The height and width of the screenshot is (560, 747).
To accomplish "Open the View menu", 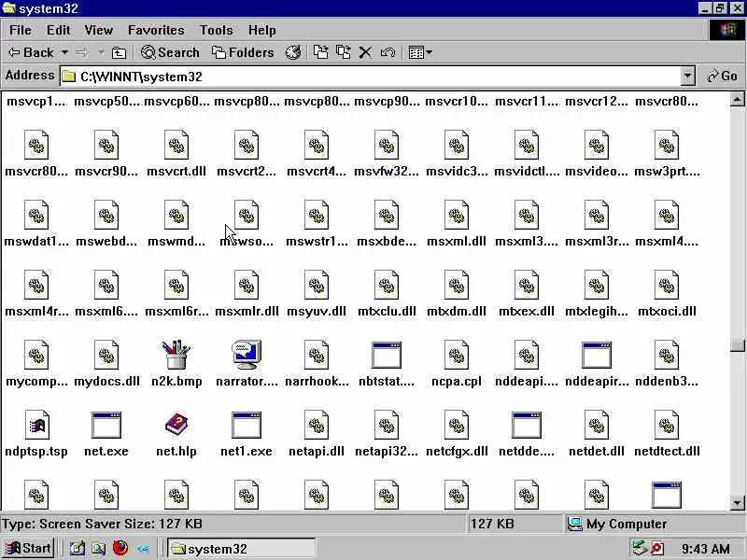I will point(99,30).
